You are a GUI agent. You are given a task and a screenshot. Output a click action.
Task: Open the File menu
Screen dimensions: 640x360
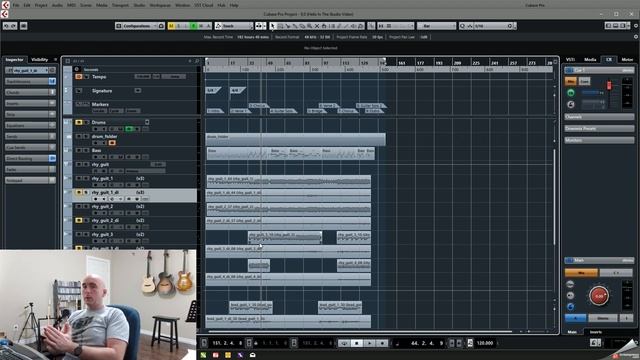[16, 5]
